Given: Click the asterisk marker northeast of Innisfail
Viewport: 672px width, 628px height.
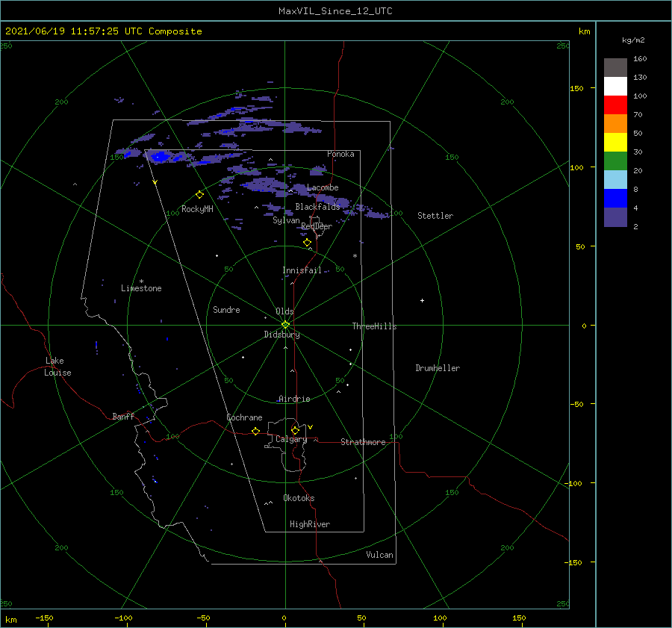Looking at the screenshot, I should coord(355,256).
